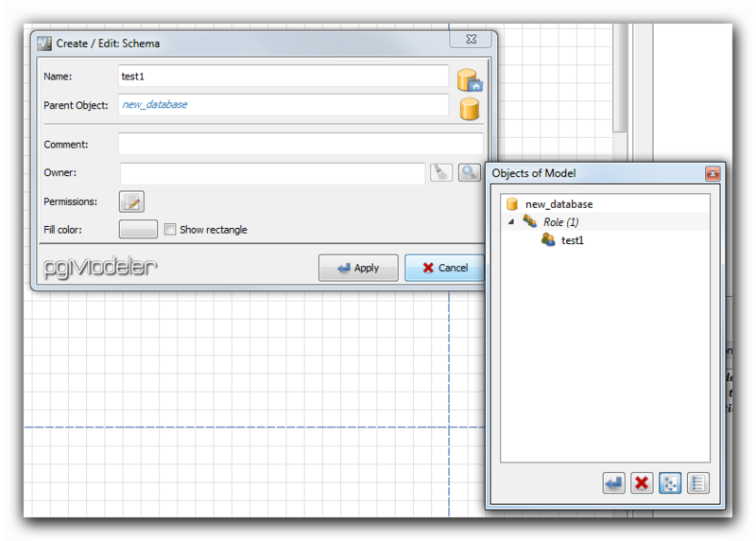
Task: Select the Role (1) group row
Action: 605,222
